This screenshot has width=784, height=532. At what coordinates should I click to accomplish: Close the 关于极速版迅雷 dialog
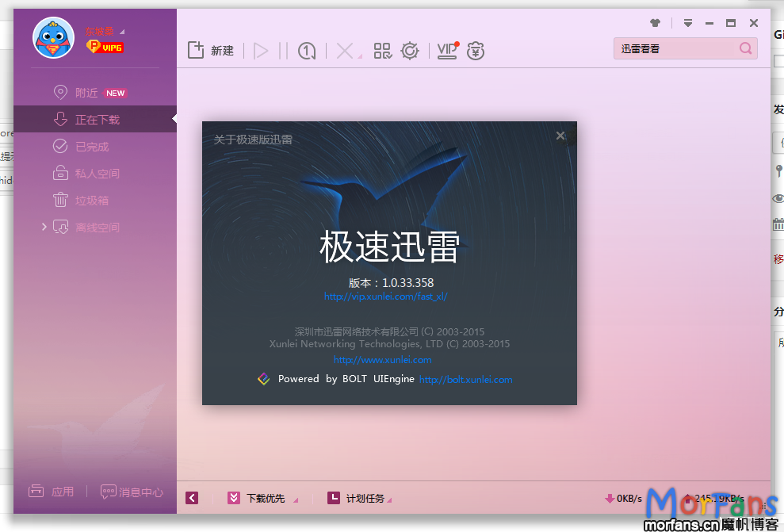[x=560, y=136]
